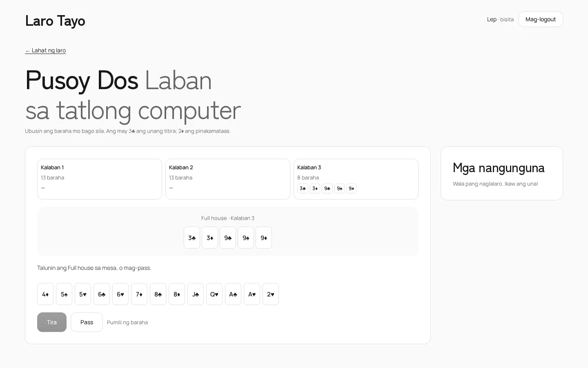Select the Jack of clubs card

[x=196, y=294]
